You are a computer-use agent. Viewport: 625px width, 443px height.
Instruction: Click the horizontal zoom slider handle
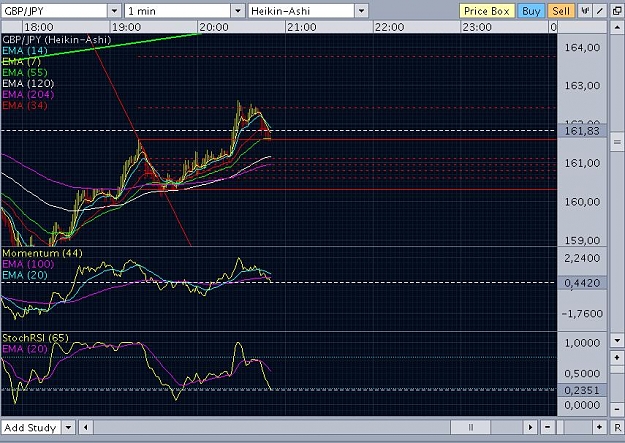(x=560, y=427)
